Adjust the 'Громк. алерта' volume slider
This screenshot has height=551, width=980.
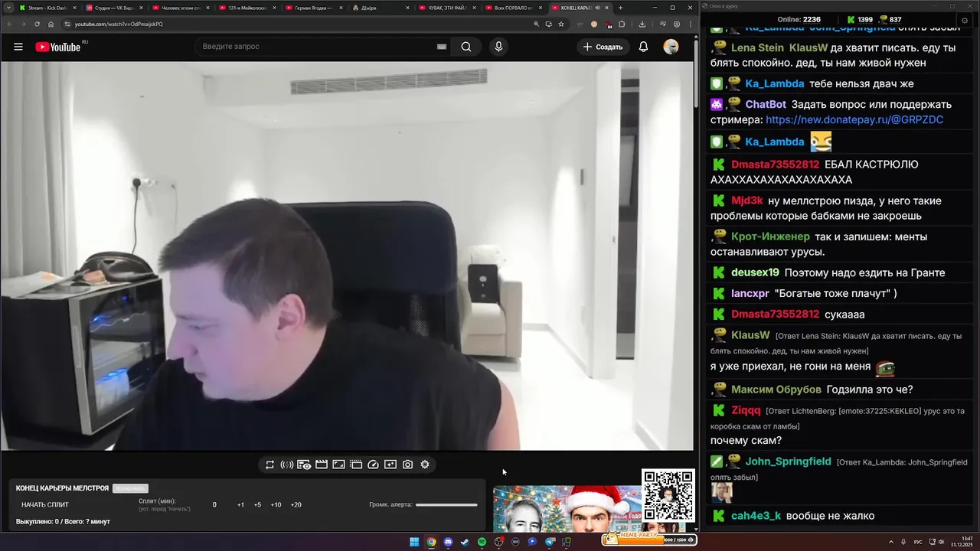[446, 504]
